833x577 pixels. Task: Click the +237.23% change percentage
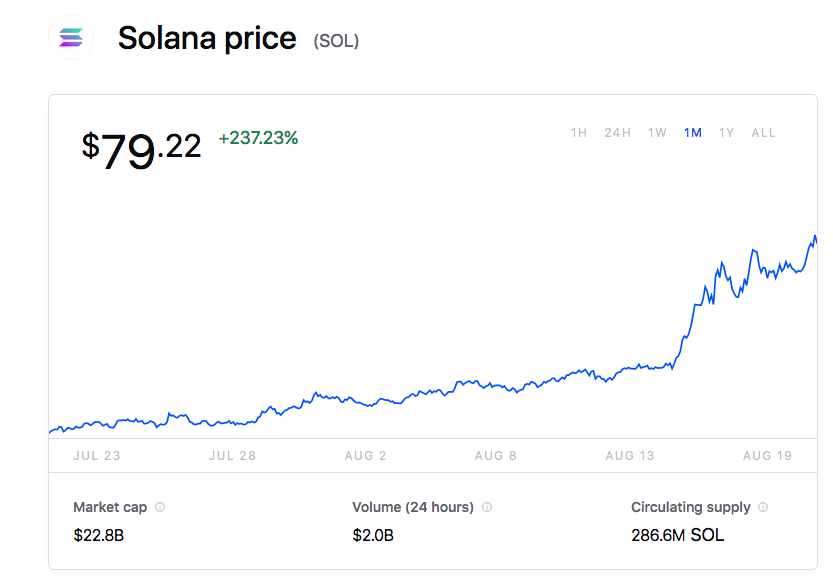coord(258,138)
